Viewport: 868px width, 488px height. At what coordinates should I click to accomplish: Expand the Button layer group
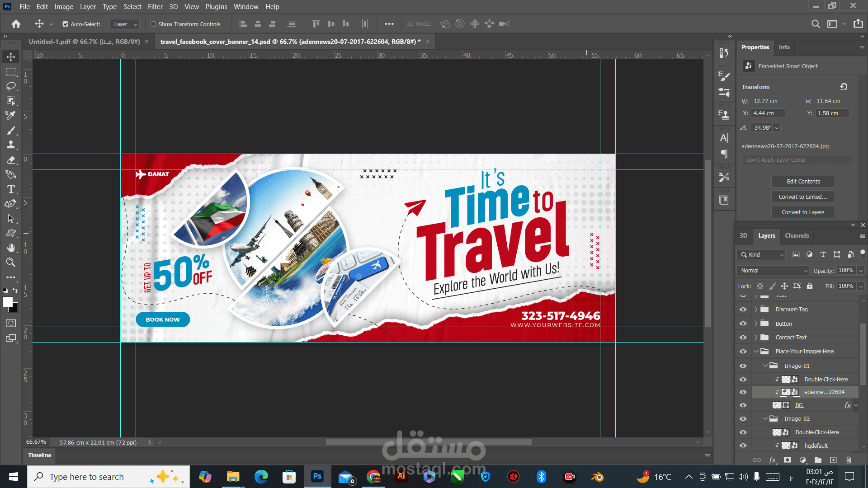point(755,324)
